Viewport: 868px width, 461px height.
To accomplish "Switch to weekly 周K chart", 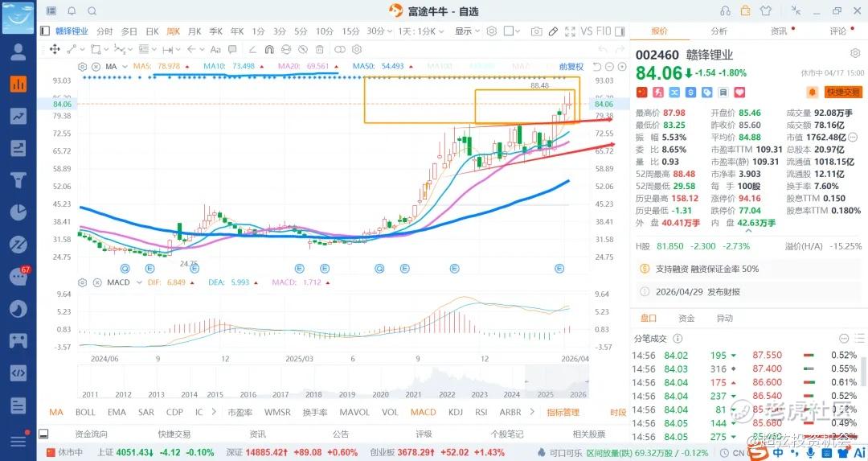I will click(174, 31).
